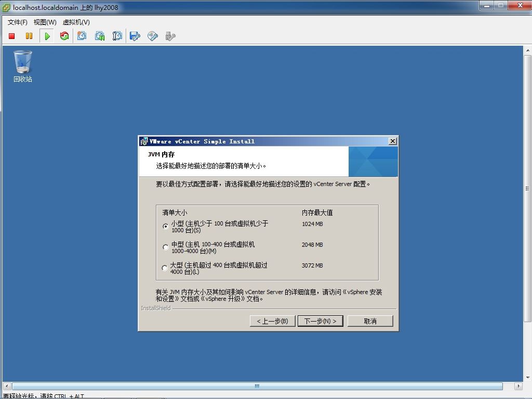
Task: Click the vertical scrollbar thumb
Action: coord(528,188)
